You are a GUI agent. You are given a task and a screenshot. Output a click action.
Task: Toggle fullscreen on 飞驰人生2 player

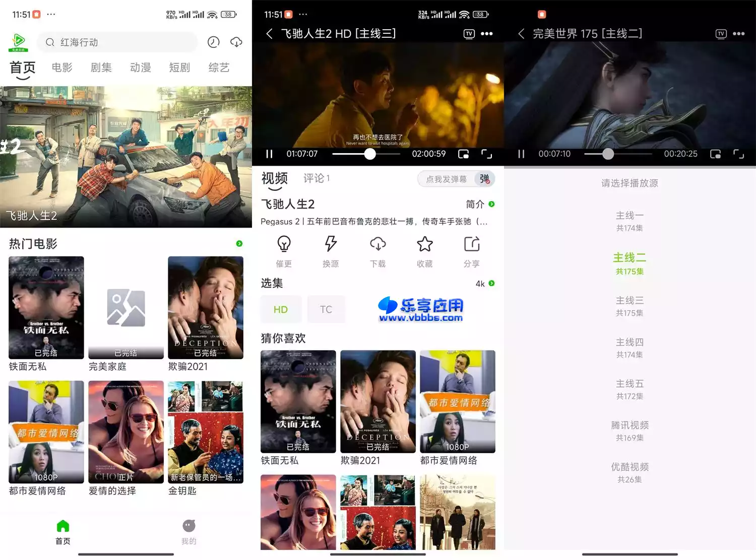[486, 154]
